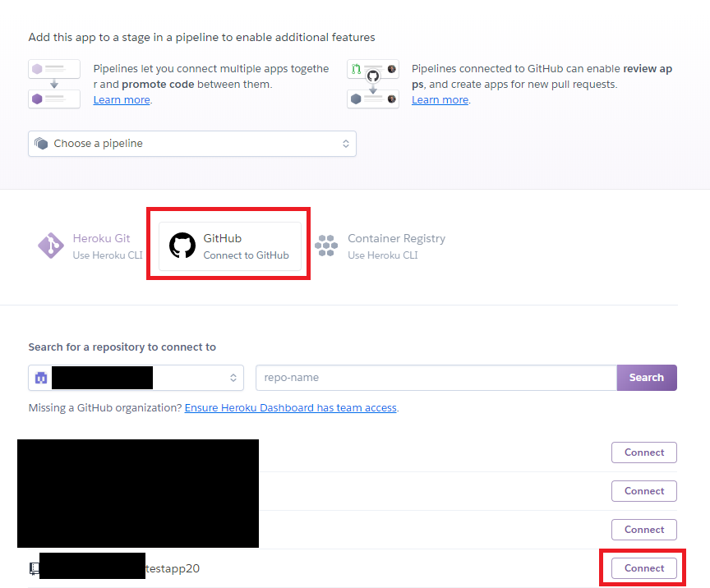Click the pipeline stack icon in dropdown
This screenshot has width=710, height=588.
[41, 144]
